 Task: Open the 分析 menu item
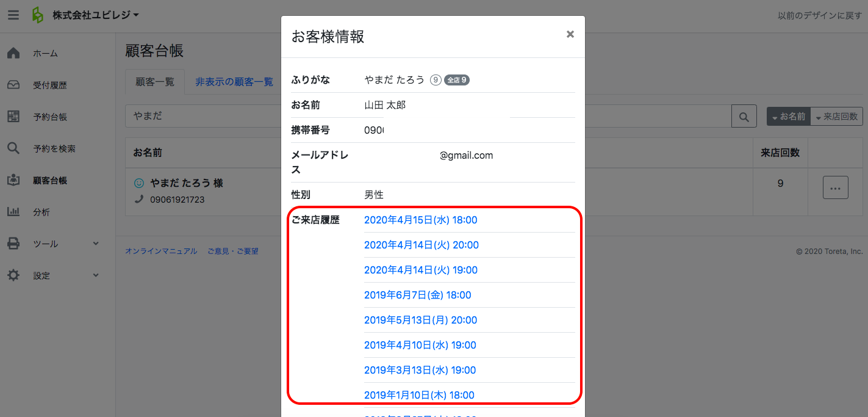tap(41, 212)
